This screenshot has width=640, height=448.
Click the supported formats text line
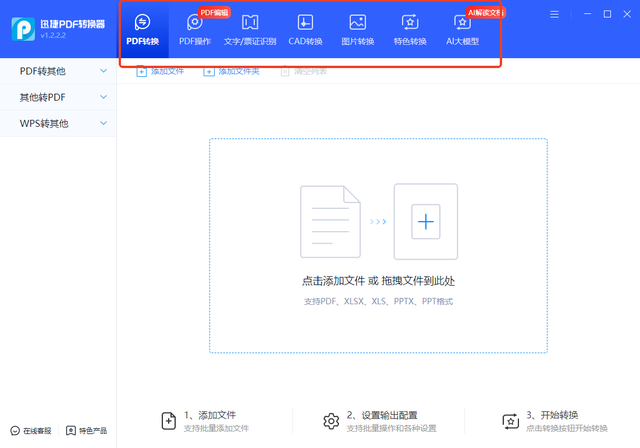[x=378, y=302]
